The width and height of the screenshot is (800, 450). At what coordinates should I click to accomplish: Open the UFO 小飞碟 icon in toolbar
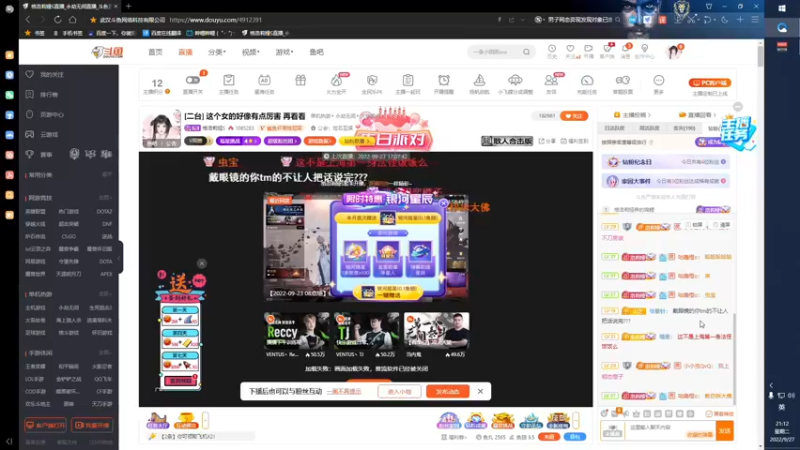coord(515,81)
